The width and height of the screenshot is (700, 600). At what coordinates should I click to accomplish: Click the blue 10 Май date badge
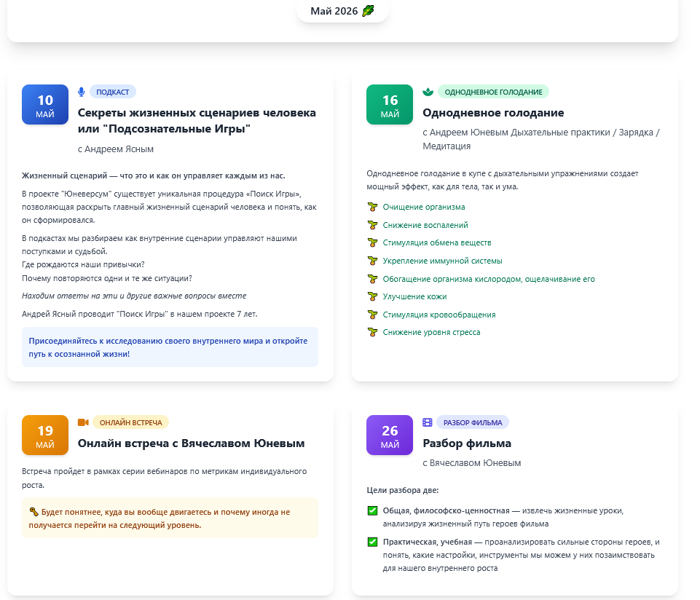[45, 105]
